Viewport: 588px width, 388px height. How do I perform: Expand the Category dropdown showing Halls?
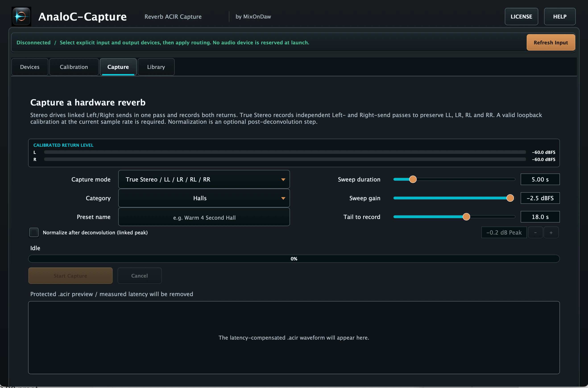[204, 198]
